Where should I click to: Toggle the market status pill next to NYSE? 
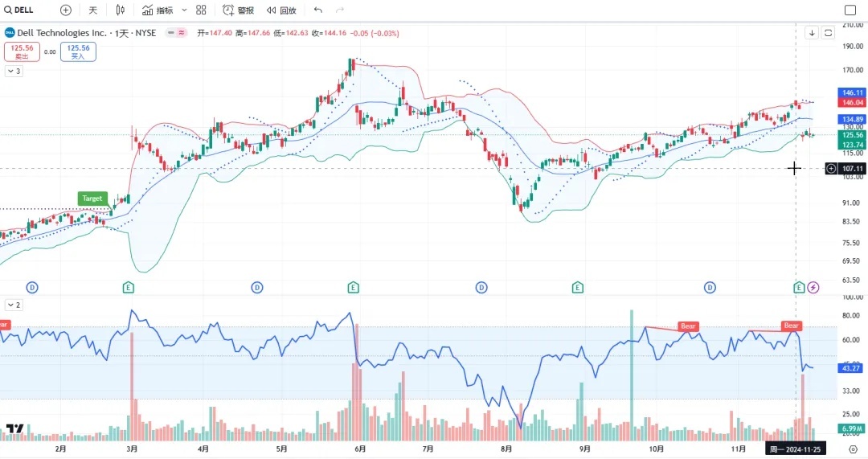coord(176,33)
